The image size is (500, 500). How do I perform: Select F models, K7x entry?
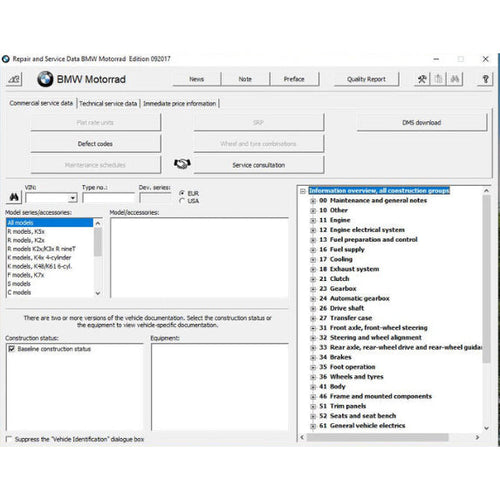(49, 275)
